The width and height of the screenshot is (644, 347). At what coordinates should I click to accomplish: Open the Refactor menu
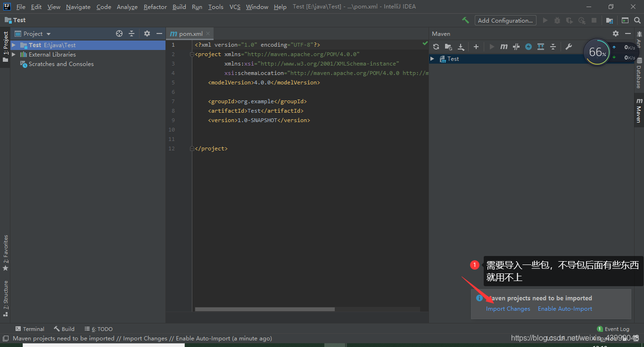coord(155,7)
